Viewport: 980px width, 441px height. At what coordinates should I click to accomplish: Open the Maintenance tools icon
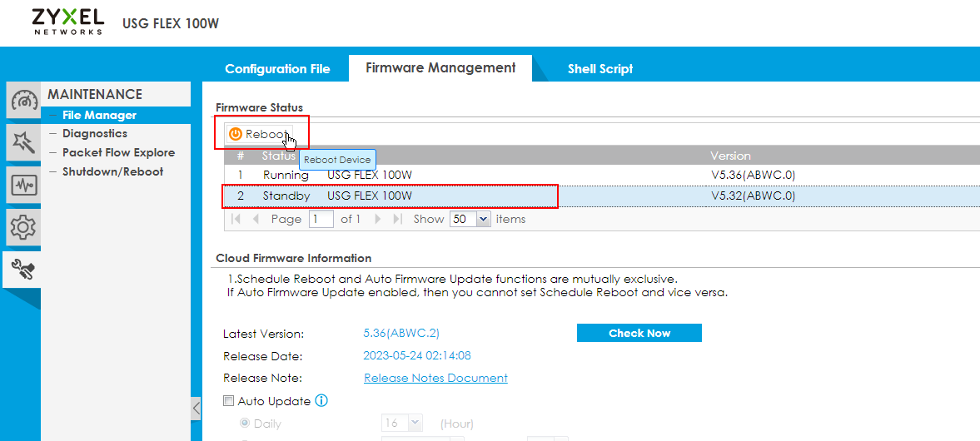pyautogui.click(x=23, y=269)
